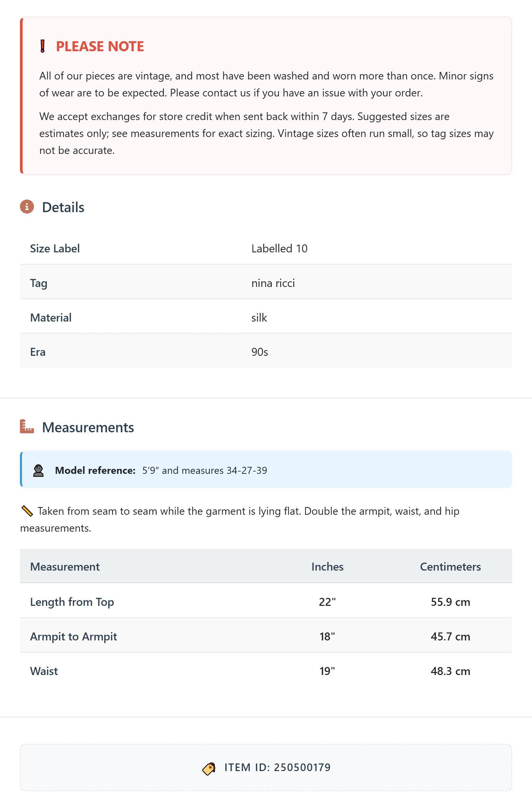Image resolution: width=532 pixels, height=808 pixels.
Task: Click the Measurements ruler icon
Action: [x=27, y=426]
